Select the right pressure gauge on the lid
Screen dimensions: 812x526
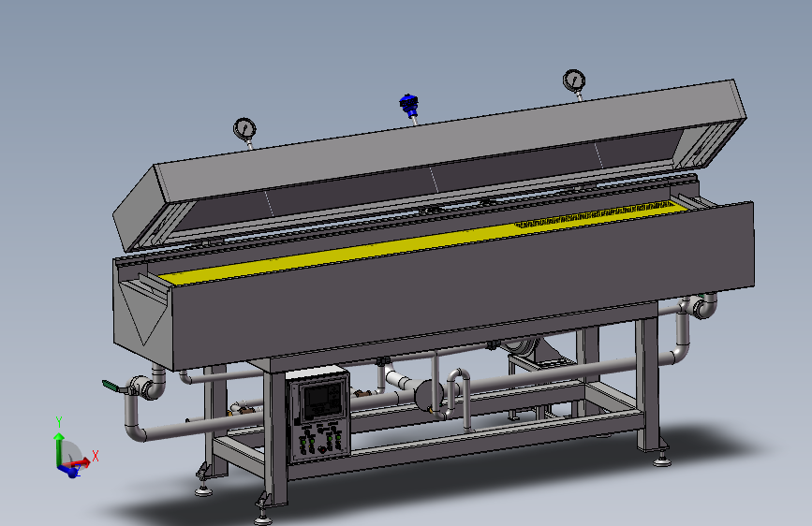[574, 80]
